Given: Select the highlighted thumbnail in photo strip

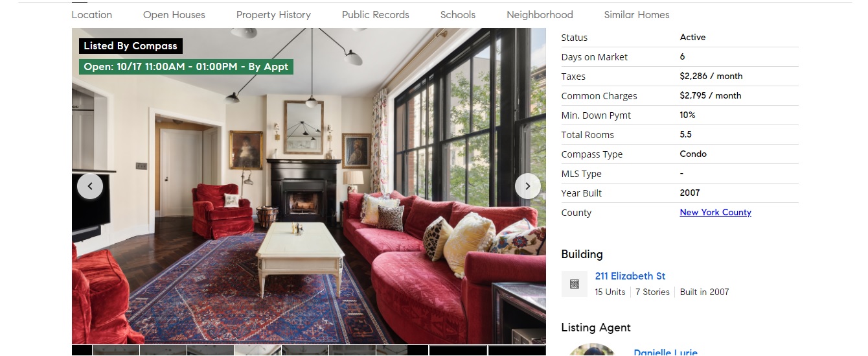Looking at the screenshot, I should tap(258, 350).
